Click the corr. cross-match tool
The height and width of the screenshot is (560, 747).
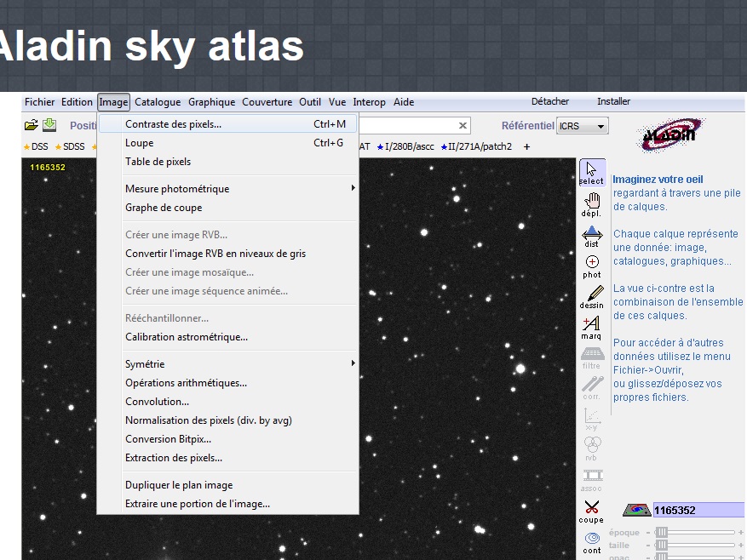[x=592, y=388]
